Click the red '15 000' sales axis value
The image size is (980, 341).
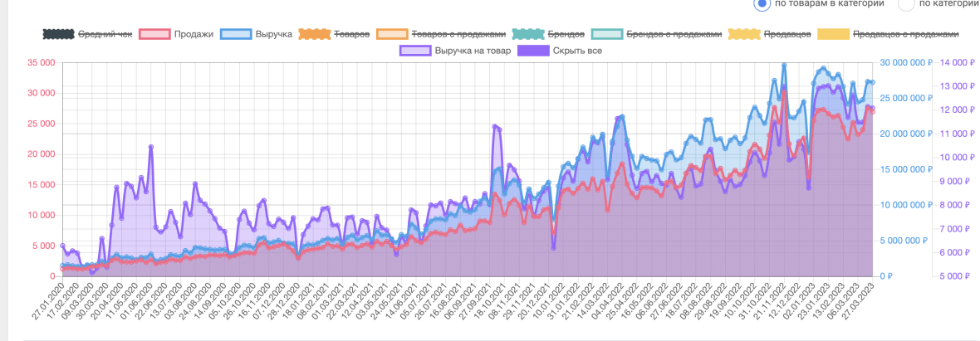click(42, 185)
